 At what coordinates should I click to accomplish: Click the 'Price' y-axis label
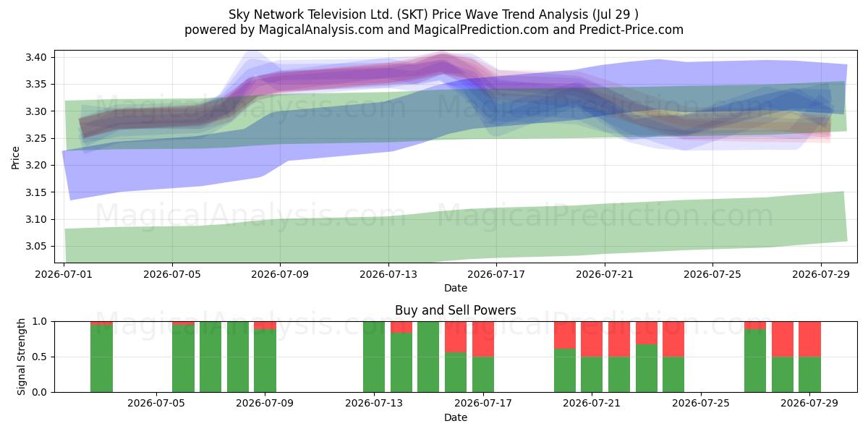coord(15,157)
